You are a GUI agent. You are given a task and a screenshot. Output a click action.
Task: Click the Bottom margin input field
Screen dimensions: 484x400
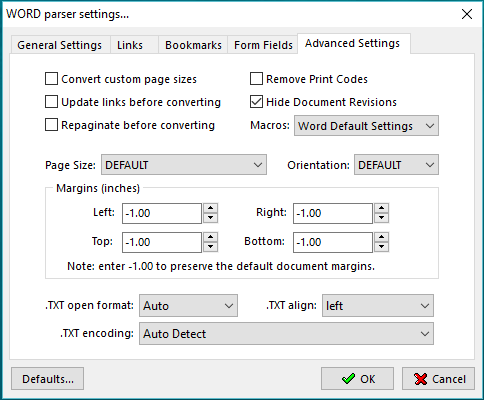(333, 242)
